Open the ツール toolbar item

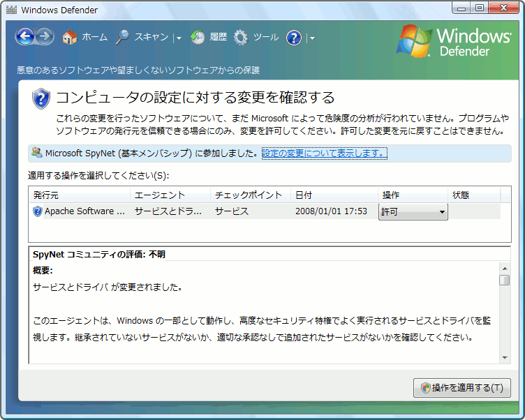266,37
